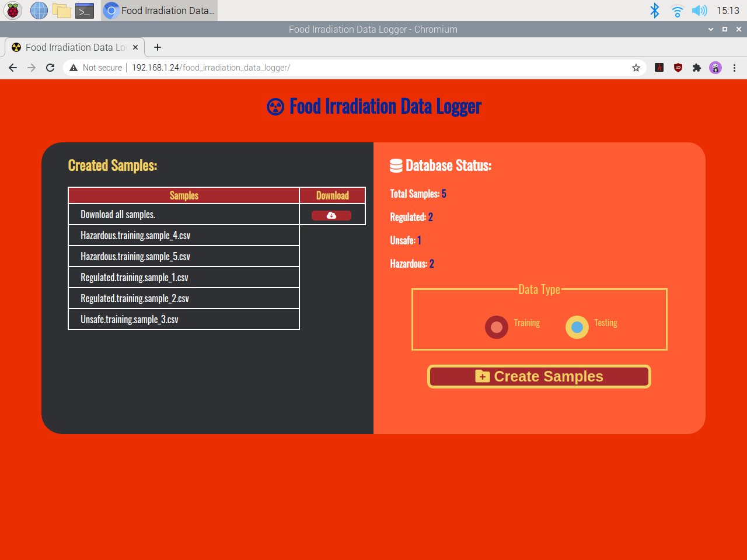Viewport: 747px width, 560px height.
Task: Click the Bluetooth icon in the system tray
Action: pos(655,10)
